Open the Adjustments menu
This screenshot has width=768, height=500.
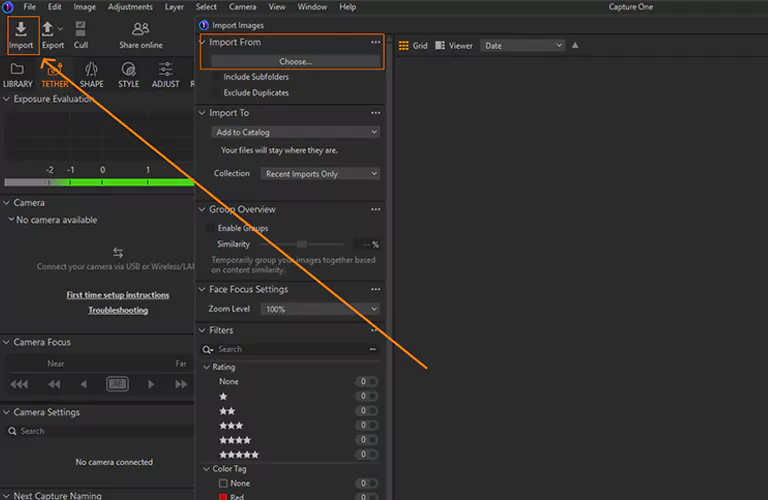tap(130, 7)
